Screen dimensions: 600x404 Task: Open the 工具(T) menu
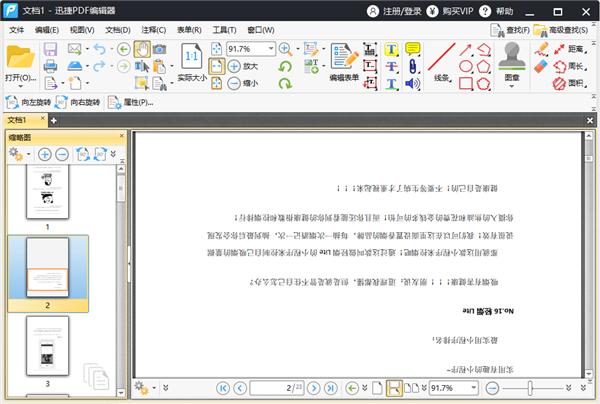click(224, 30)
